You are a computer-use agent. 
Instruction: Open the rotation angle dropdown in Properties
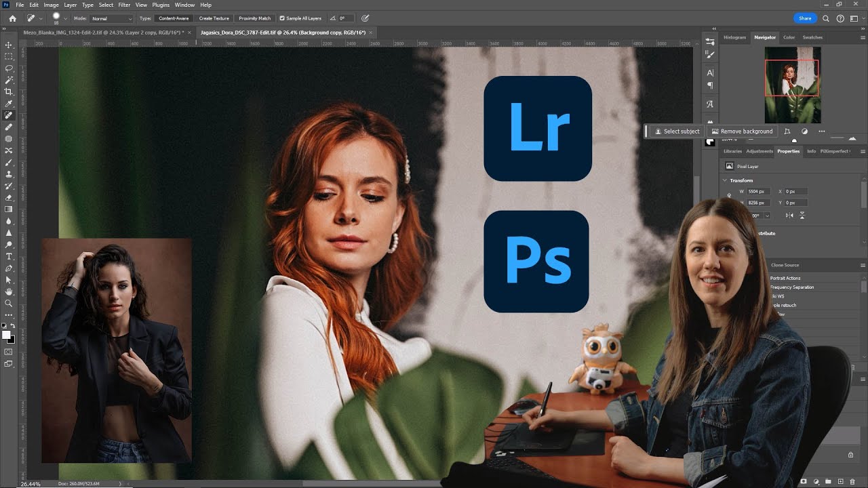pos(767,216)
